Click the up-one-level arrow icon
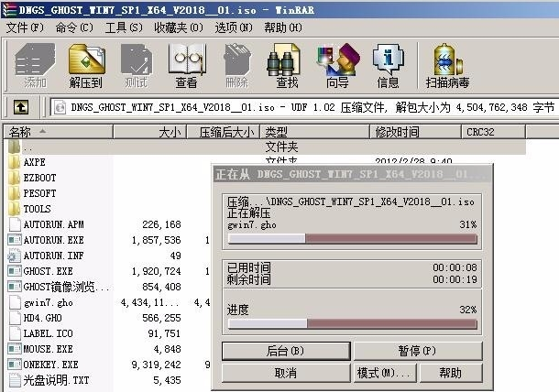The image size is (559, 392). tap(21, 107)
